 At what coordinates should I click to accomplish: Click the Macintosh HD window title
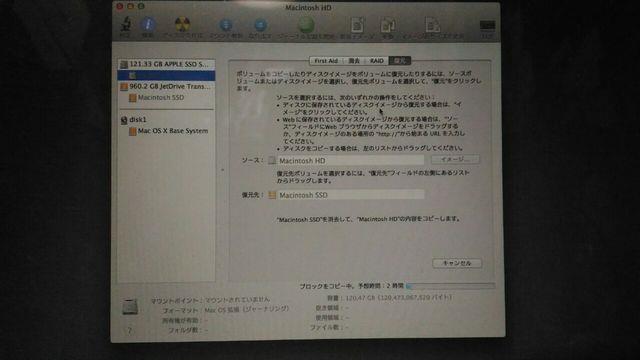coord(308,8)
